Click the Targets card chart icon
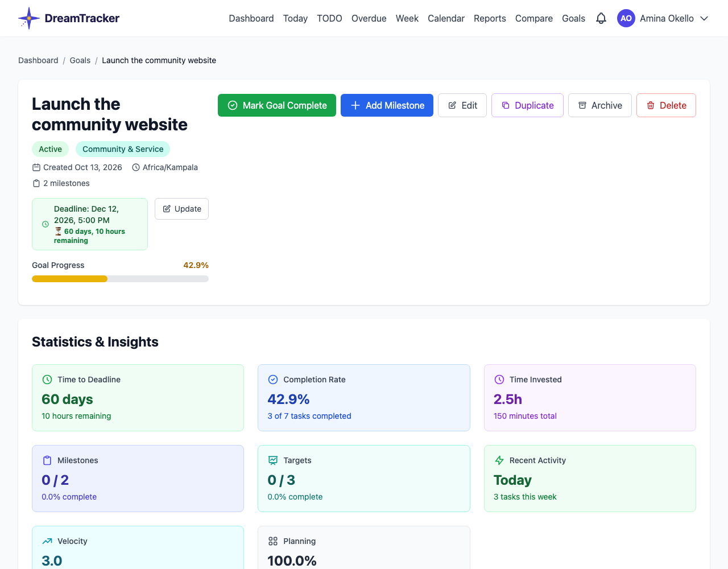The width and height of the screenshot is (728, 569). [x=273, y=460]
